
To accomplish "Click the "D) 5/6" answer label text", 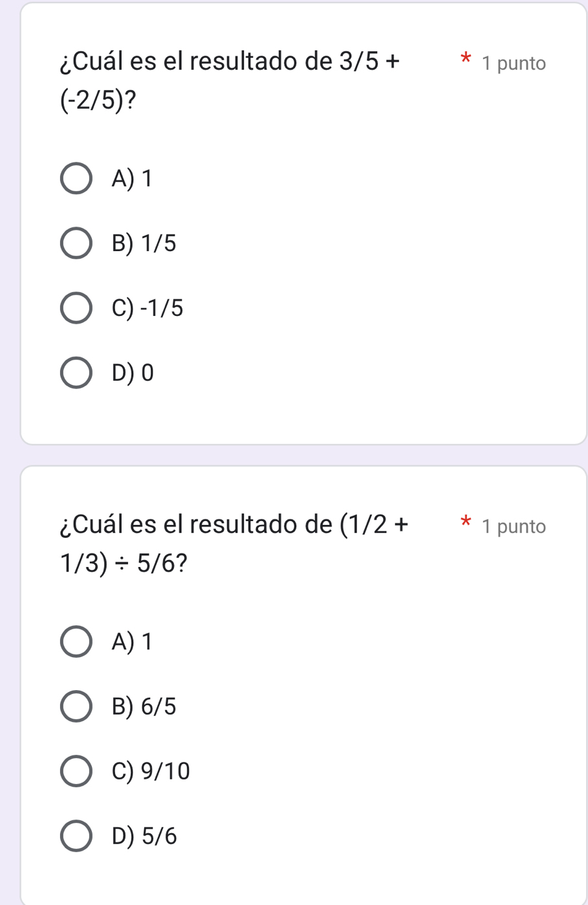I will pyautogui.click(x=144, y=836).
